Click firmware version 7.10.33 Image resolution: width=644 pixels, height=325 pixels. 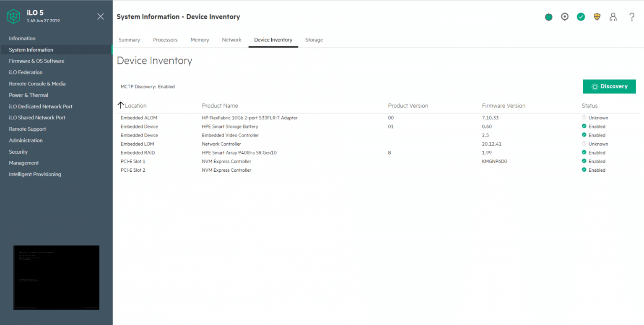coord(489,118)
